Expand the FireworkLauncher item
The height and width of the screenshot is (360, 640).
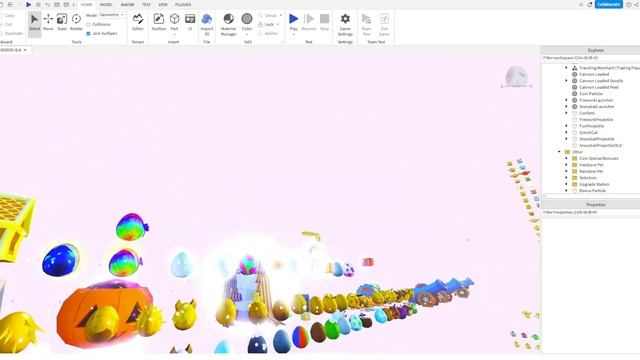(x=566, y=100)
